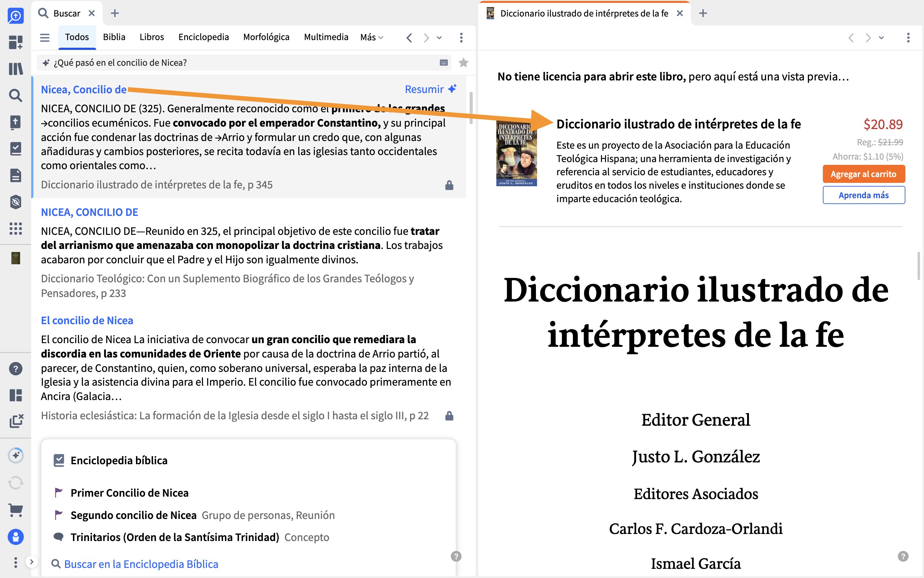Screen dimensions: 924x578
Task: Select the Biblia search tab
Action: pos(114,37)
